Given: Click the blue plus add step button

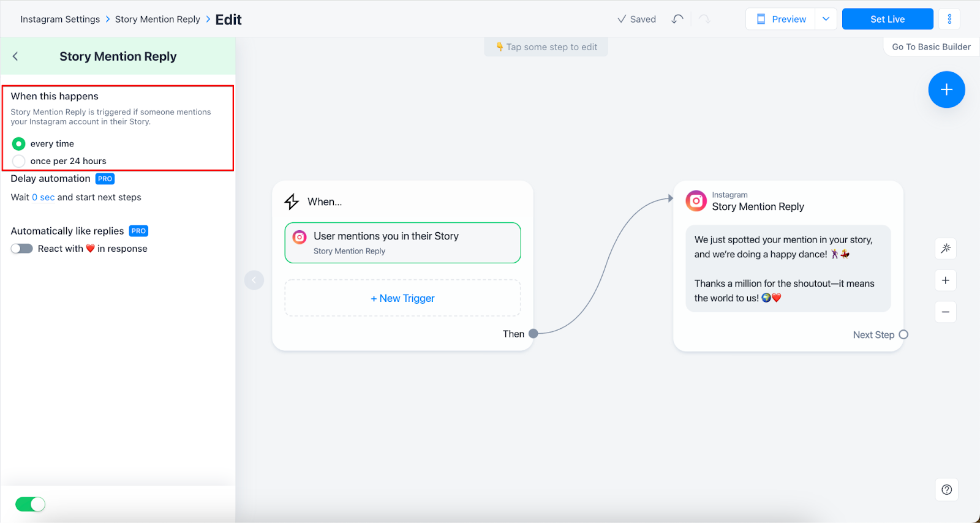Looking at the screenshot, I should point(946,90).
